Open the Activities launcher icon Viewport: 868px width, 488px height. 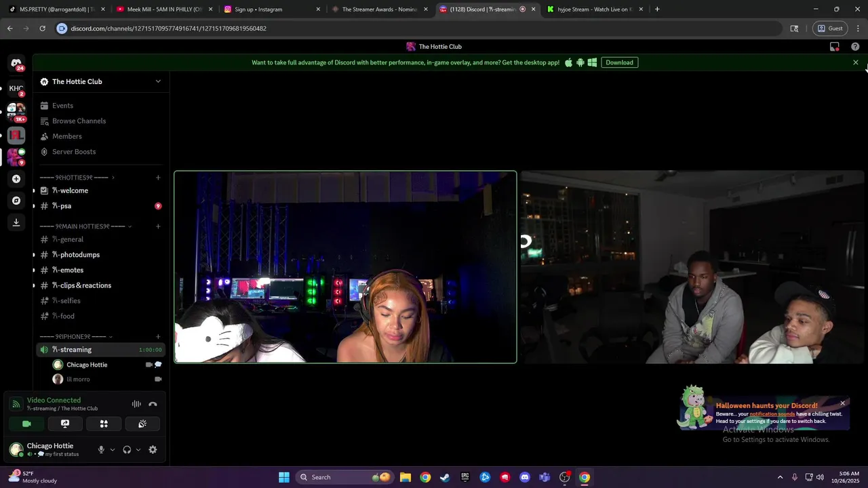pyautogui.click(x=104, y=424)
